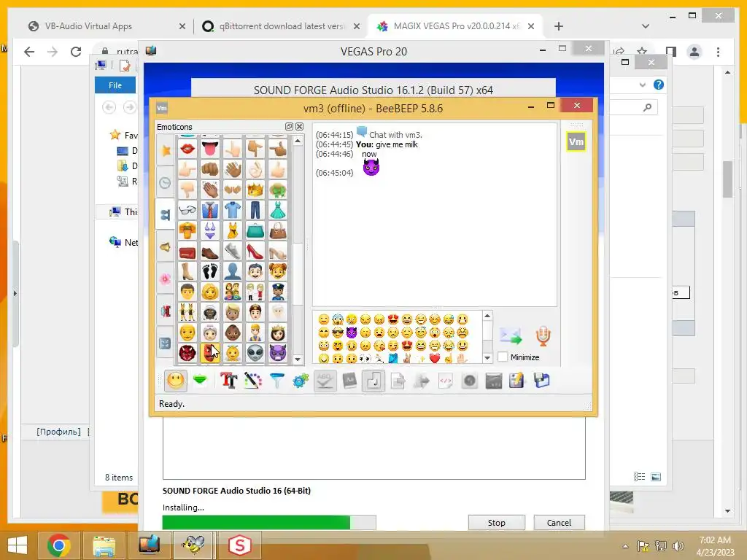
Task: Insert the red high heel shoe emoticon
Action: point(255,251)
